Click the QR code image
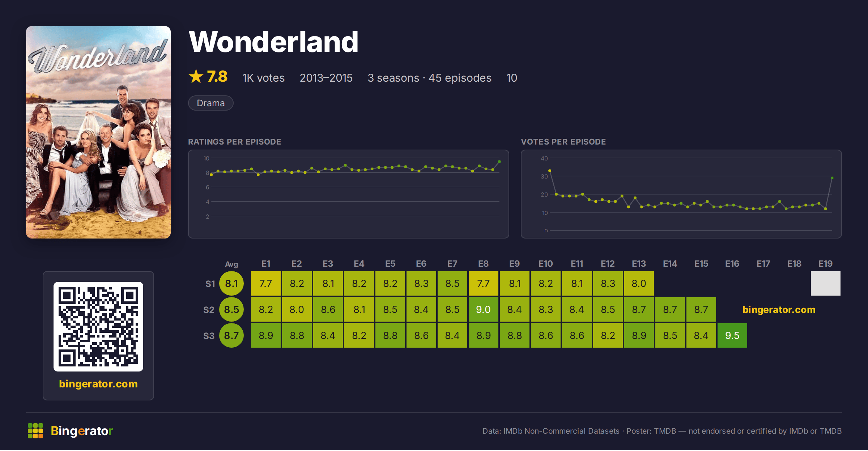 coord(98,327)
